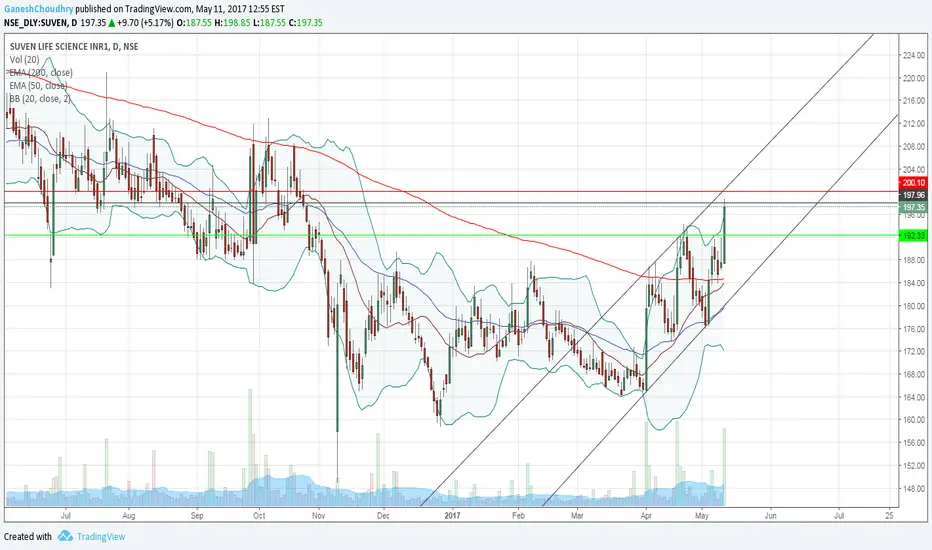This screenshot has height=550, width=932.
Task: Select the BB (20, close, 2) indicator label
Action: click(x=40, y=99)
